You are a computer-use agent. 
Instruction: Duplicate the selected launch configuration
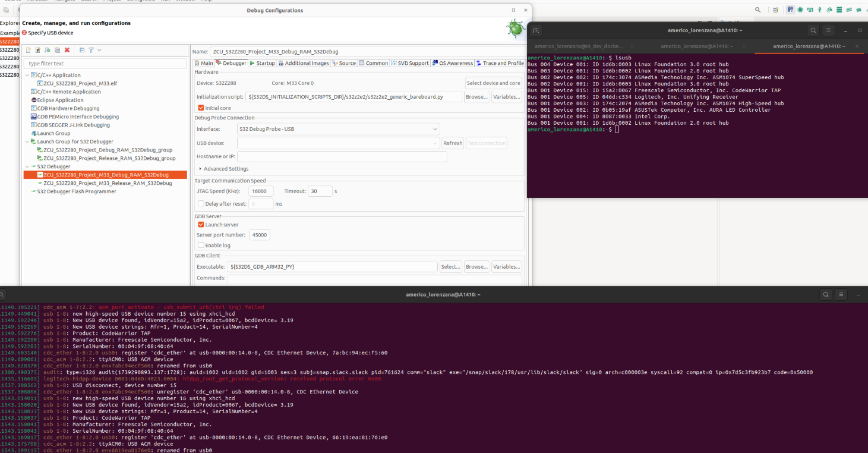tap(56, 51)
